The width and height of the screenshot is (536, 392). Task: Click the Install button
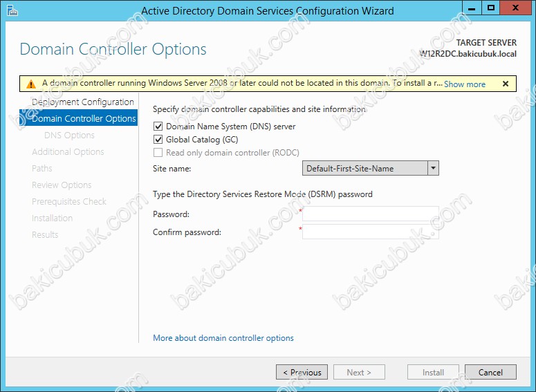click(x=433, y=372)
